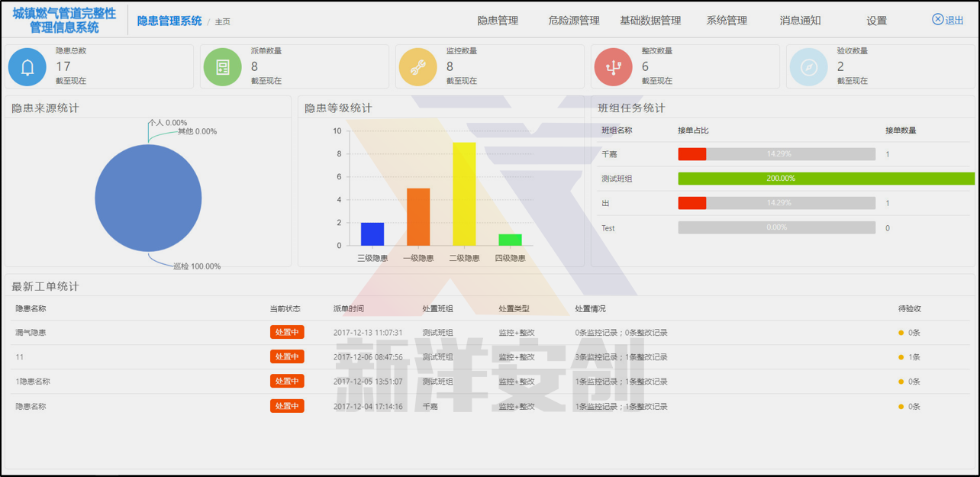Click the 整改数量 value 6
Screen dimensions: 980x477
(x=646, y=66)
